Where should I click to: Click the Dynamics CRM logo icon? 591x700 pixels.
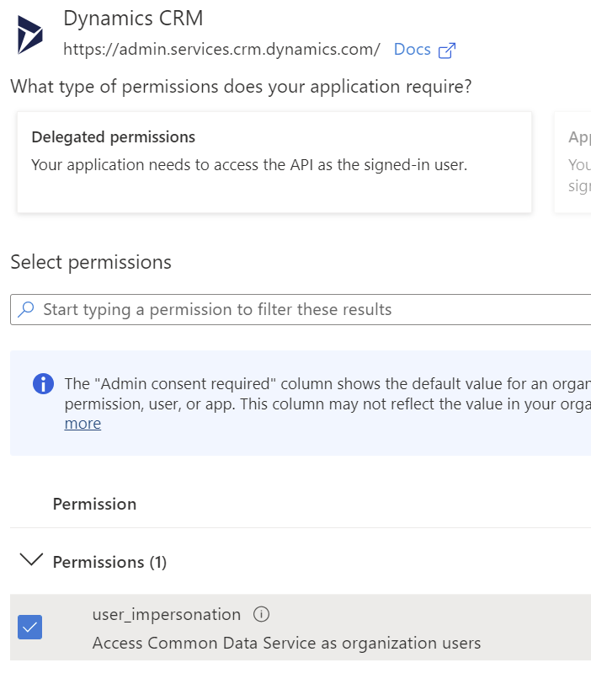tap(30, 34)
